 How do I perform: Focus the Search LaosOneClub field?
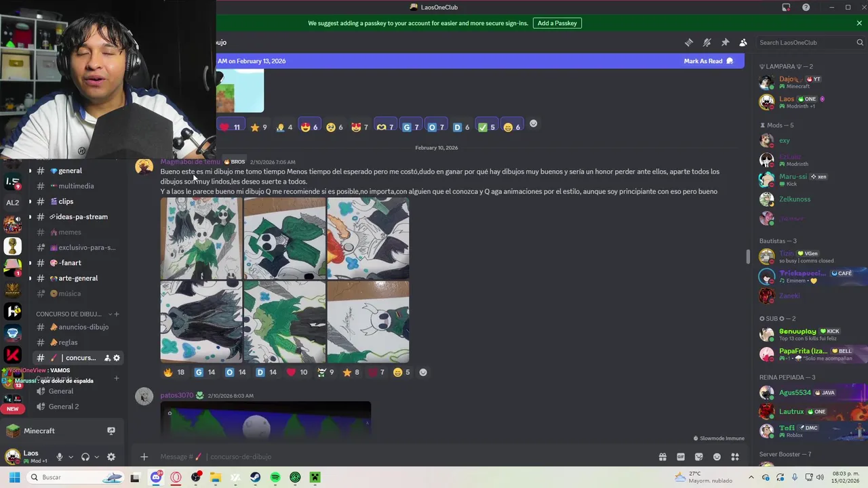(810, 42)
